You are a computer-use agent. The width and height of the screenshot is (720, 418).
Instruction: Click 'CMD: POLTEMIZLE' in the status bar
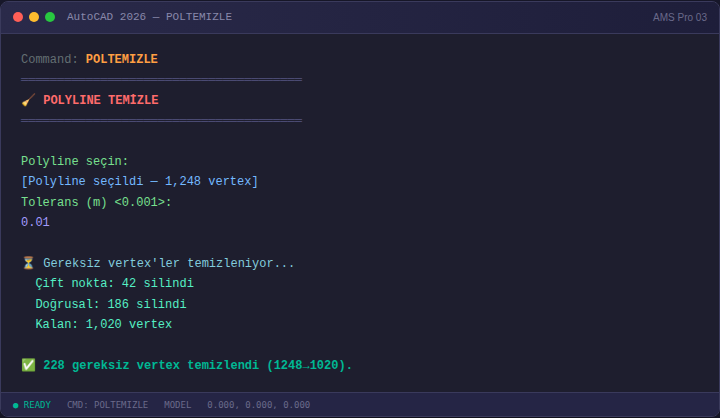click(x=107, y=405)
